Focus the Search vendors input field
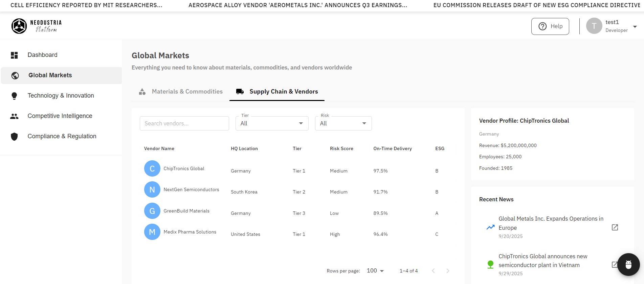Image resolution: width=644 pixels, height=284 pixels. (184, 123)
